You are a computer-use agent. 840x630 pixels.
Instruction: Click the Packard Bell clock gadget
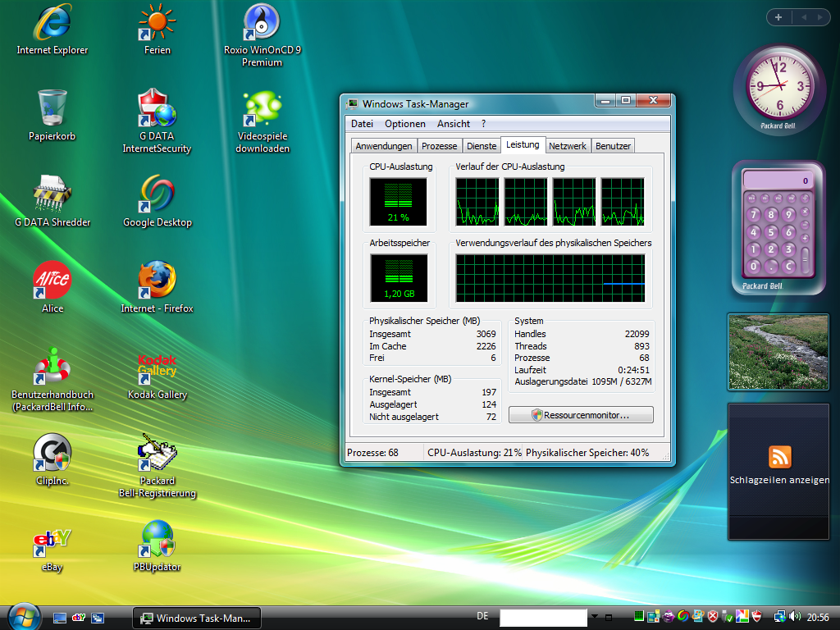tap(778, 89)
